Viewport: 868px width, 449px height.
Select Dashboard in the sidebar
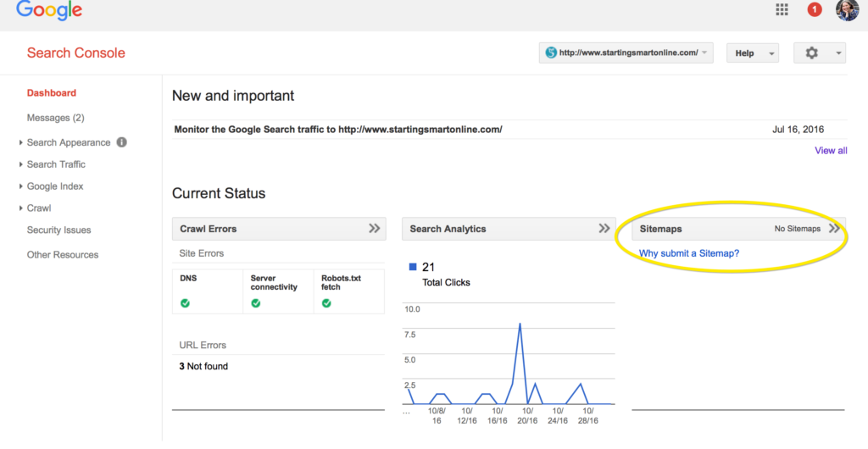[52, 93]
